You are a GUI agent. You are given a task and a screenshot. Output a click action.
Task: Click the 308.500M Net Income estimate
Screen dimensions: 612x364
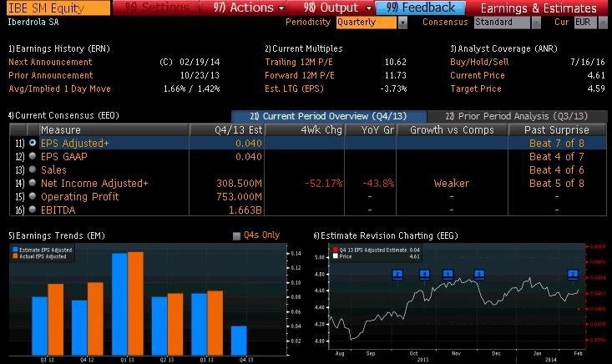coord(240,183)
